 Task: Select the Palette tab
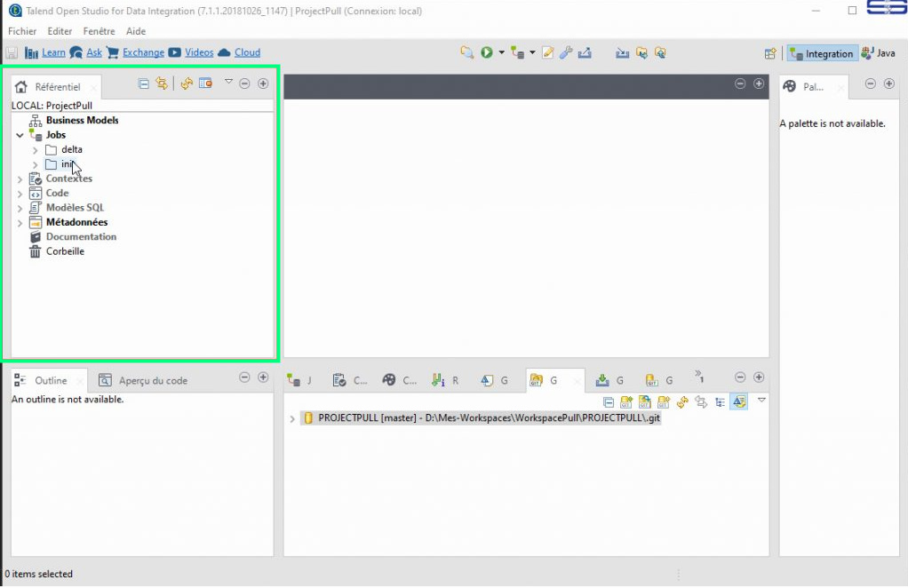(x=812, y=87)
